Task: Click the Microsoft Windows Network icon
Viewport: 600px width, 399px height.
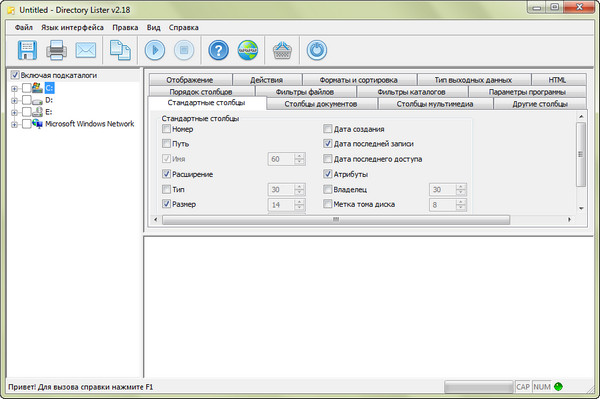Action: (x=37, y=124)
